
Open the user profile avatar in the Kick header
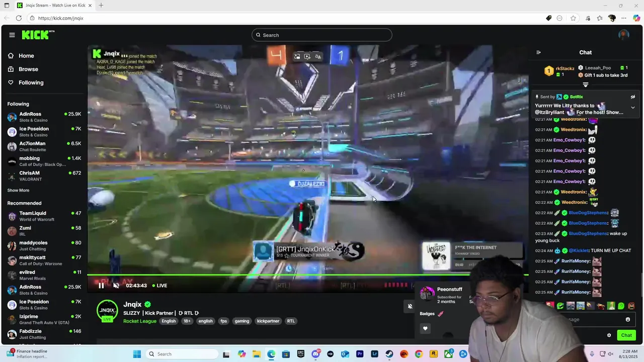(x=624, y=35)
